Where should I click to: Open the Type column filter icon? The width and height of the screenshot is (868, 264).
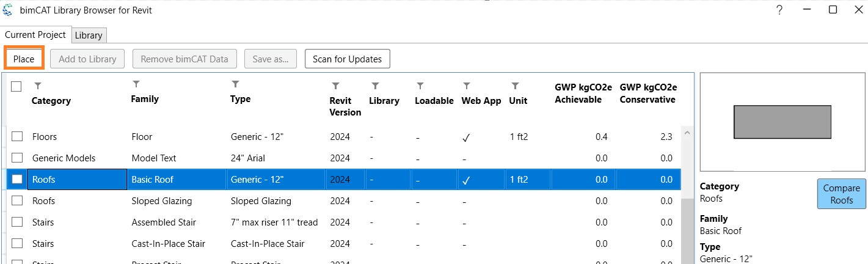235,84
